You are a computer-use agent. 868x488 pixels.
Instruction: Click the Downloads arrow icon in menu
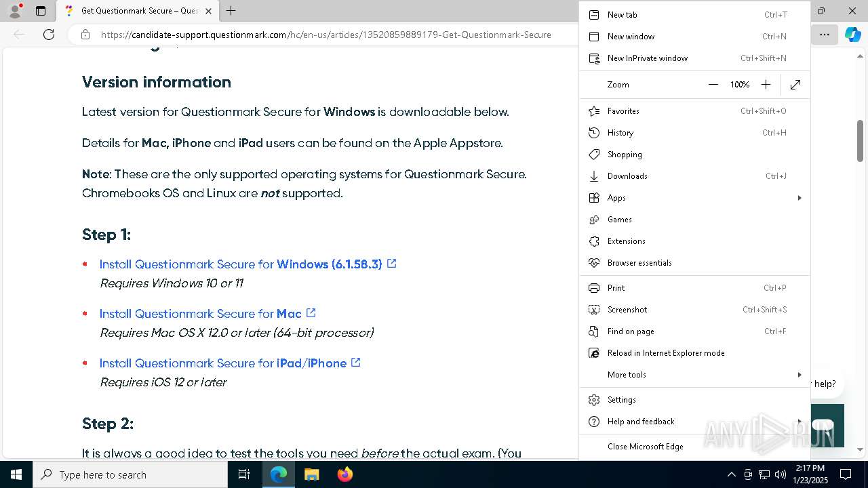tap(594, 176)
